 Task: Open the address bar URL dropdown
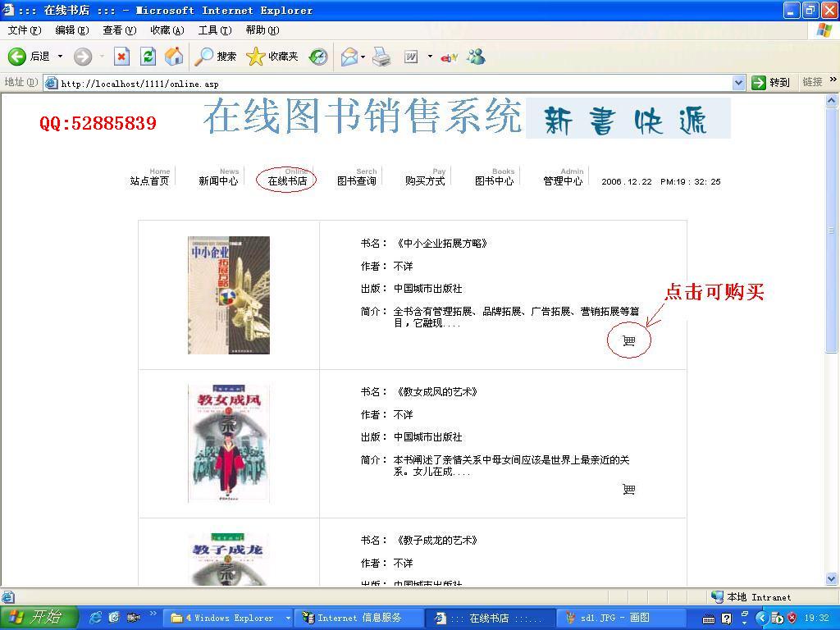[739, 83]
